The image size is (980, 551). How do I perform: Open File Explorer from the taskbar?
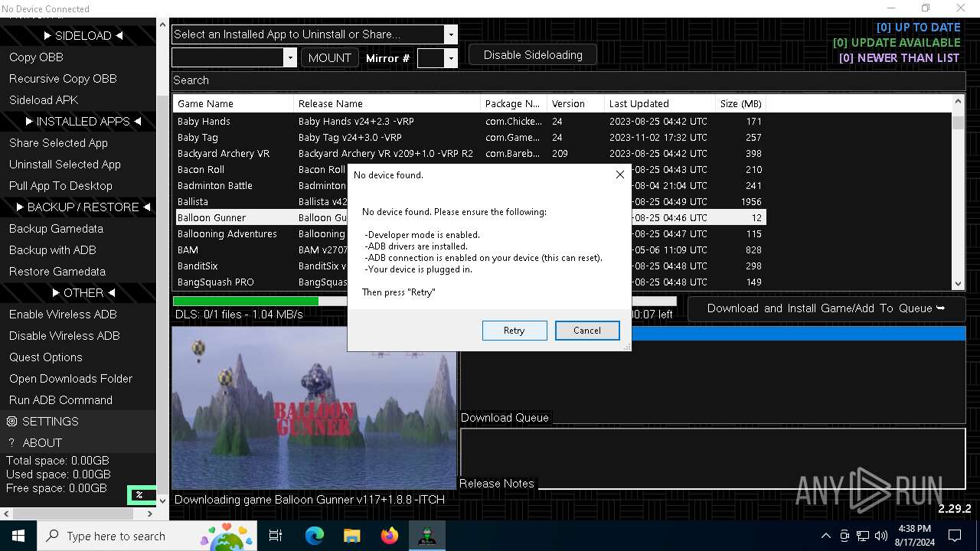tap(352, 536)
